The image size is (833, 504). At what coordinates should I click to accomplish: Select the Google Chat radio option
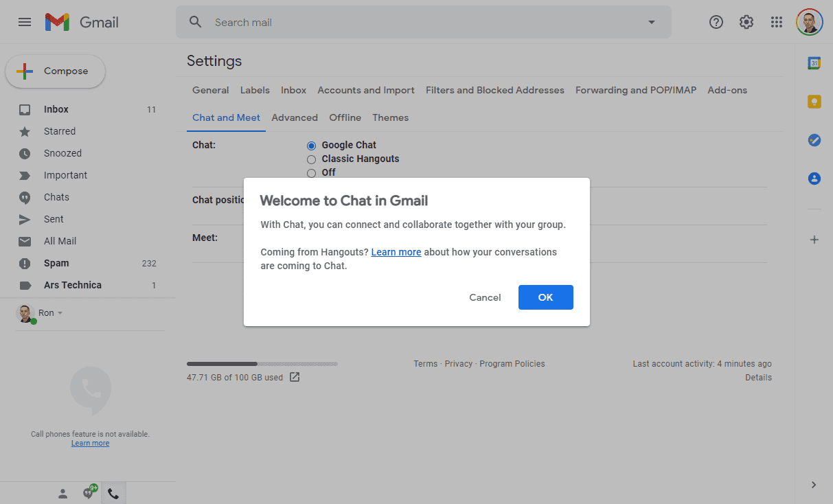[311, 145]
